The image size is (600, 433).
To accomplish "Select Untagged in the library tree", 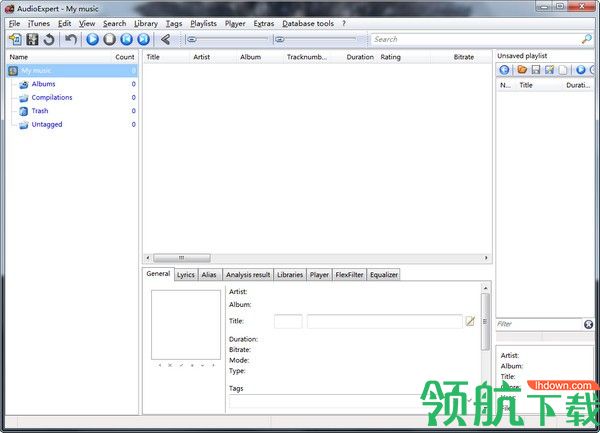I will click(47, 124).
